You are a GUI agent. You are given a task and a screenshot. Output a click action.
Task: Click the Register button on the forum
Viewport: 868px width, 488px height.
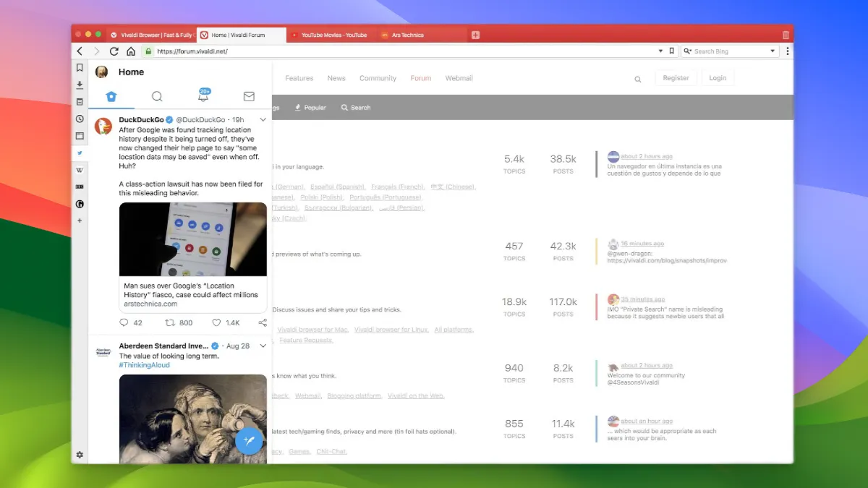[x=676, y=78]
